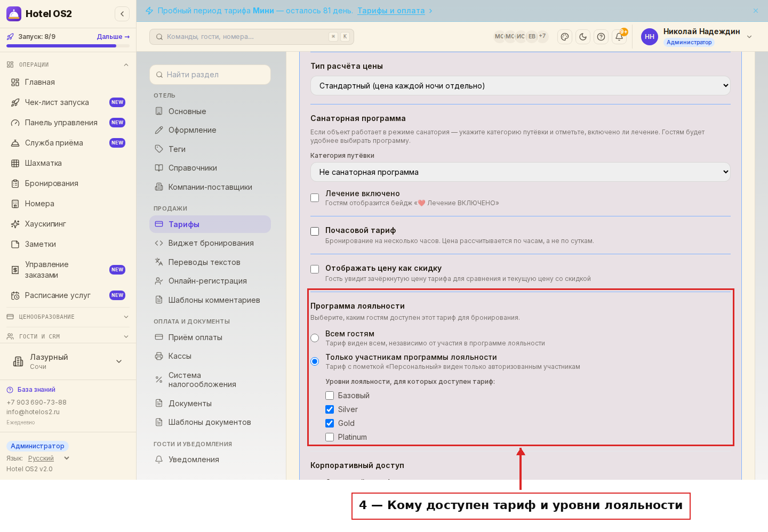Select the Всем гостям radio option
The image size is (768, 532).
point(315,338)
